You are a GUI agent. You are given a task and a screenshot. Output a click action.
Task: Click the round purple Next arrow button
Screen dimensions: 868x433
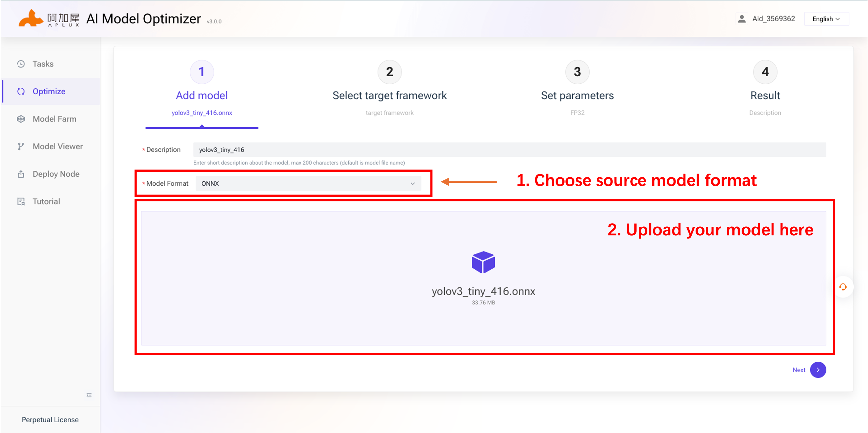pos(818,370)
